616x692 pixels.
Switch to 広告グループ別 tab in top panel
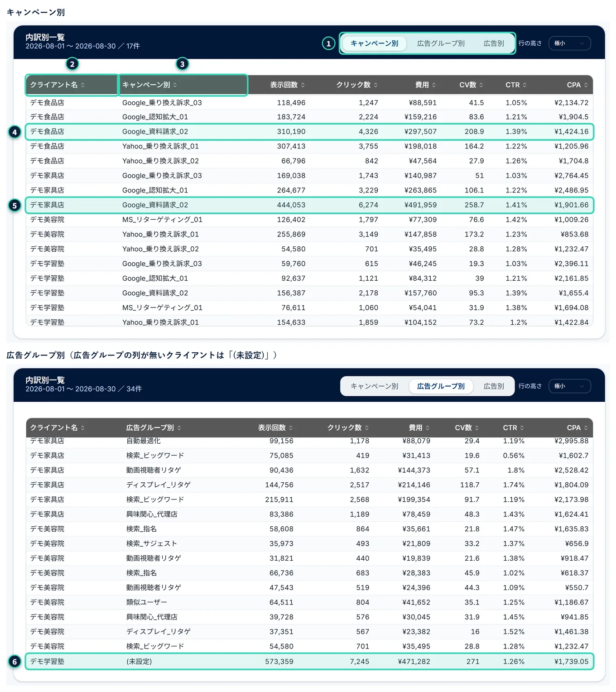pos(441,43)
